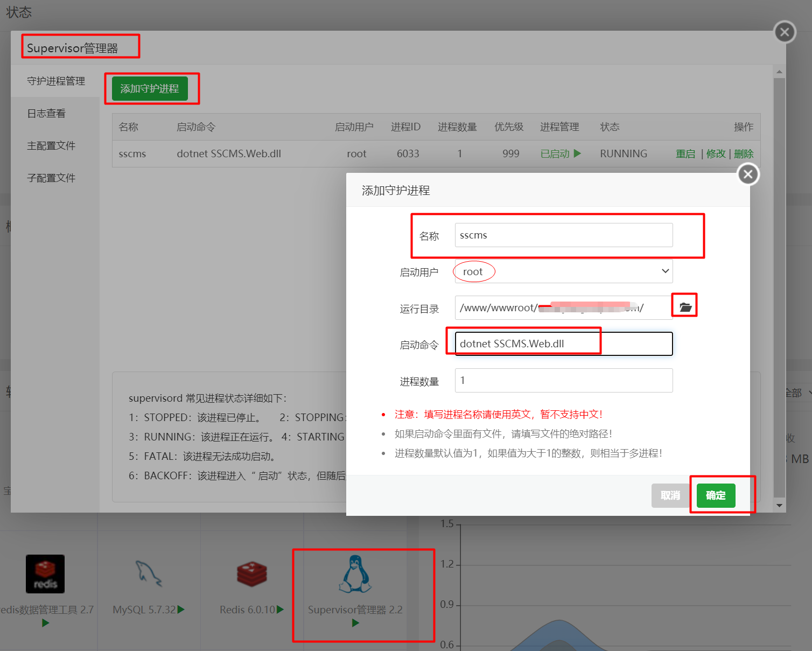The width and height of the screenshot is (812, 651).
Task: Open the 子配置文件 tab
Action: 51,178
